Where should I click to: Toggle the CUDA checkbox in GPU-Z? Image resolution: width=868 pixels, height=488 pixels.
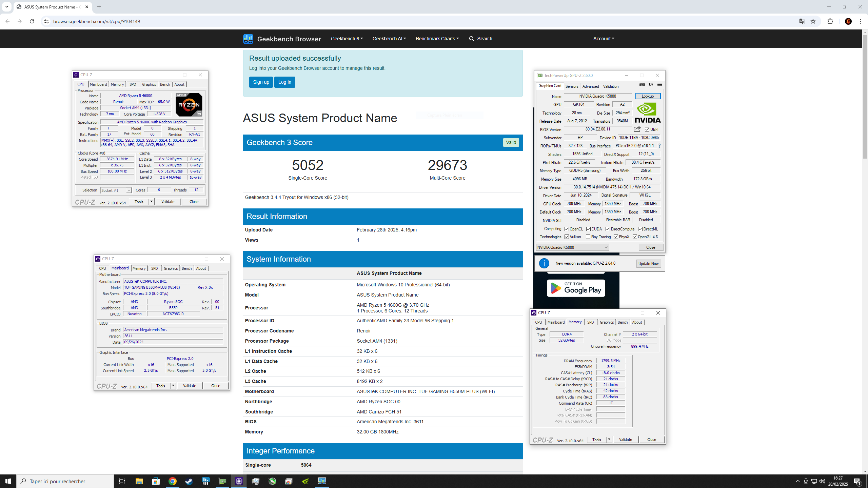(x=588, y=229)
